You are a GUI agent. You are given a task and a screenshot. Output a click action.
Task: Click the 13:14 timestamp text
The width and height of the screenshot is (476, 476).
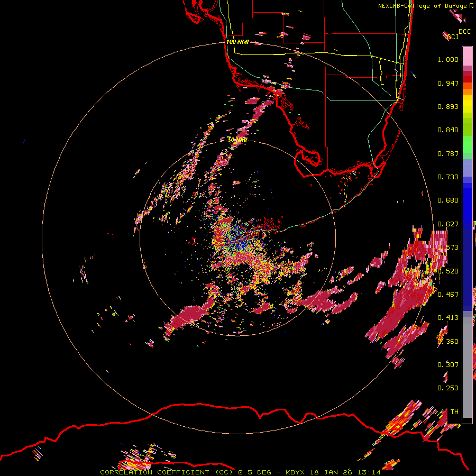tap(369, 472)
